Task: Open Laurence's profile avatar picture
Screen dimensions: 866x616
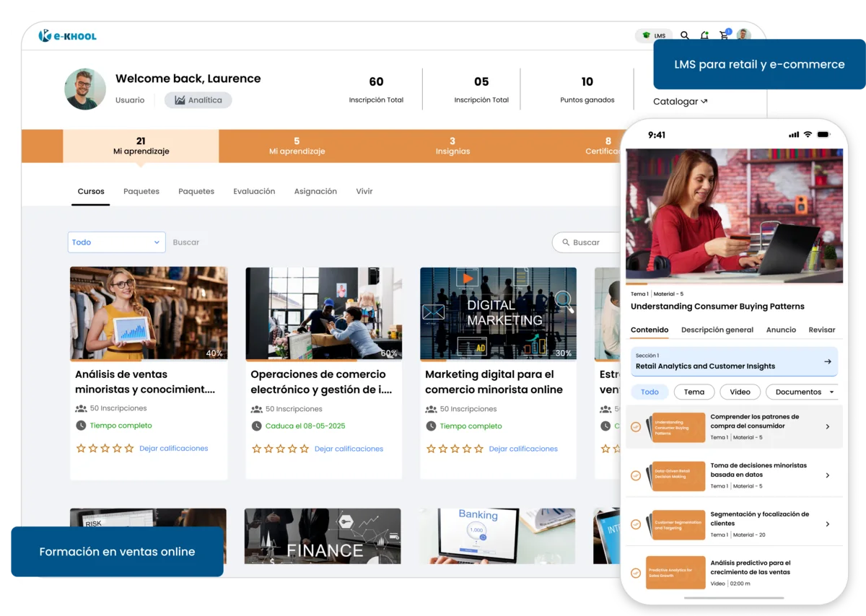Action: [x=84, y=89]
